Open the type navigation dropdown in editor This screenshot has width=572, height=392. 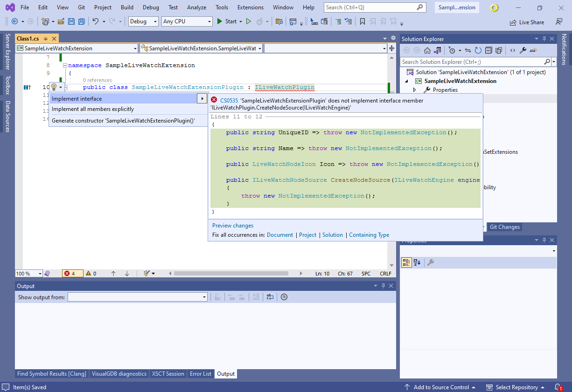201,48
